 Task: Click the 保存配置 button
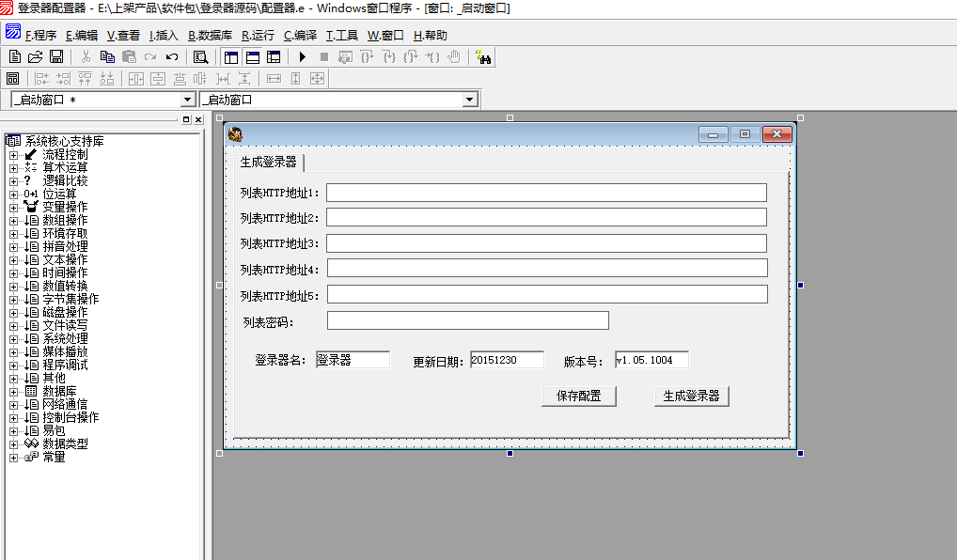pos(578,397)
